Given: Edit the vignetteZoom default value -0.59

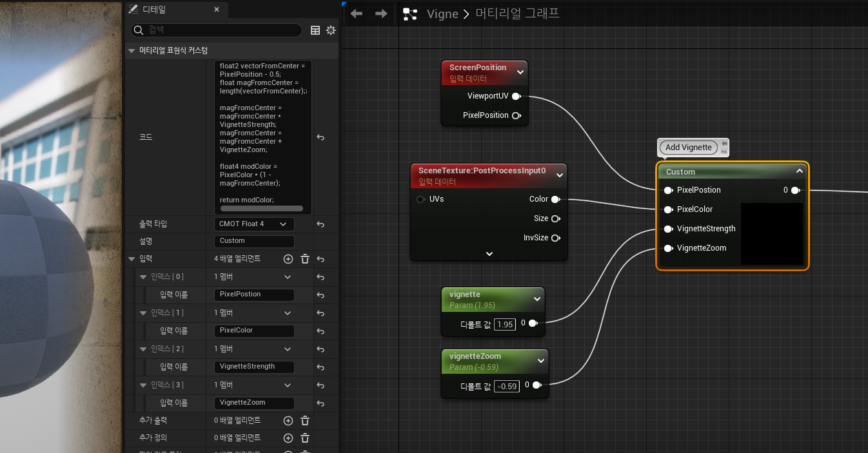Looking at the screenshot, I should pos(507,386).
